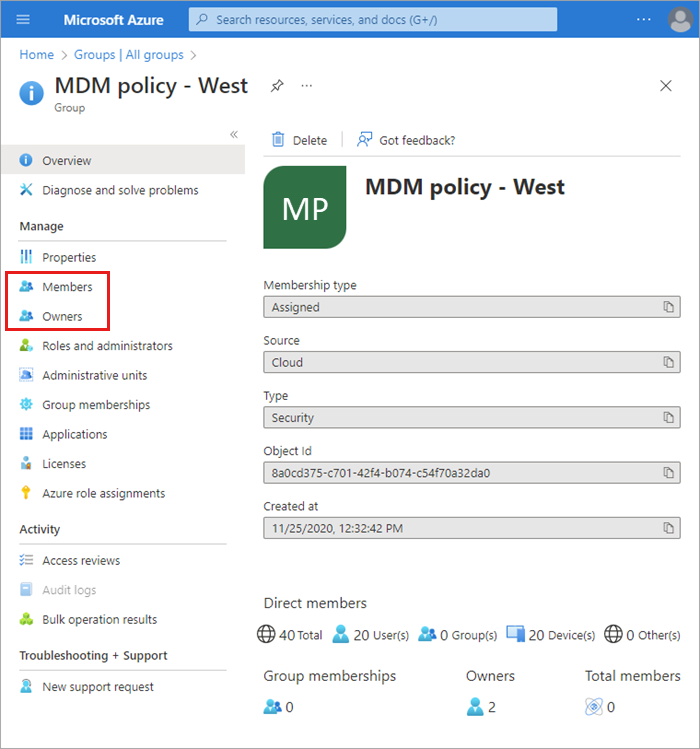Copy the Created at timestamp
Viewport: 700px width, 749px height.
coord(669,528)
